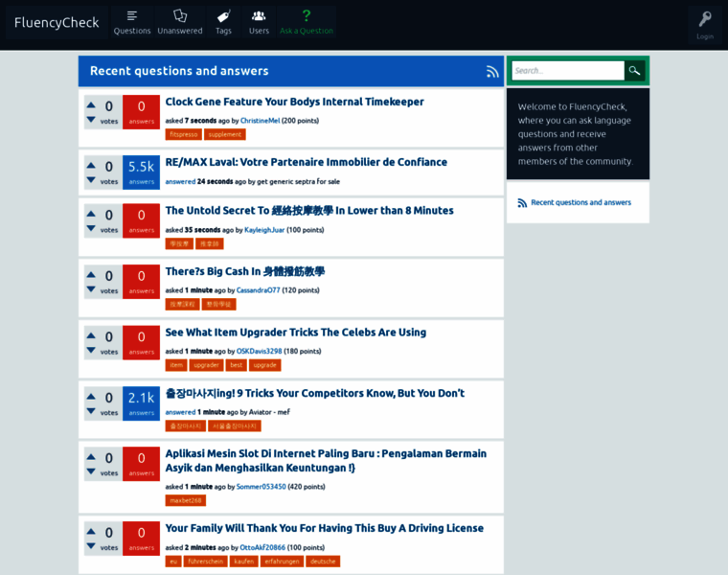
Task: Click the deutsche tag
Action: point(323,562)
